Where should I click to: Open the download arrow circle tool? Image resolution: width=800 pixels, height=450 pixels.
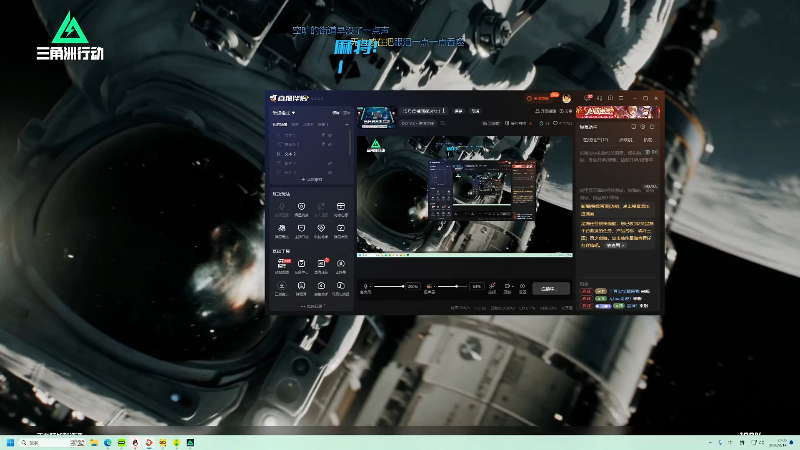[282, 288]
